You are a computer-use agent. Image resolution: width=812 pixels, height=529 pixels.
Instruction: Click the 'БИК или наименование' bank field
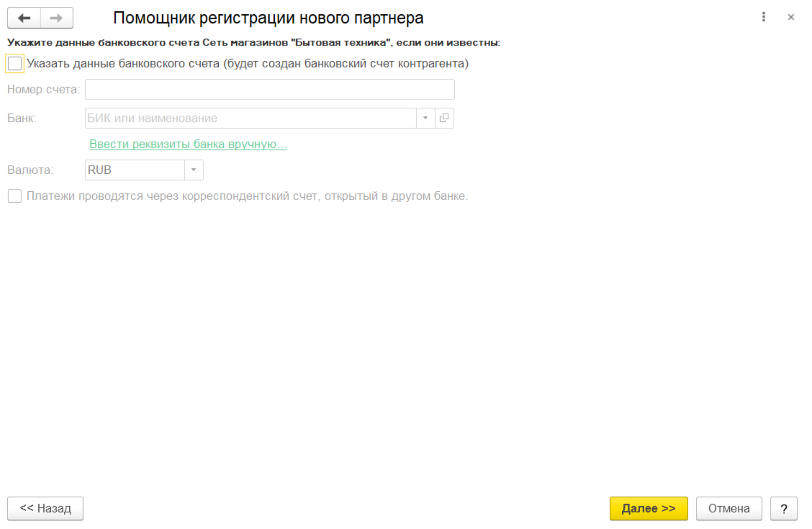tap(250, 118)
